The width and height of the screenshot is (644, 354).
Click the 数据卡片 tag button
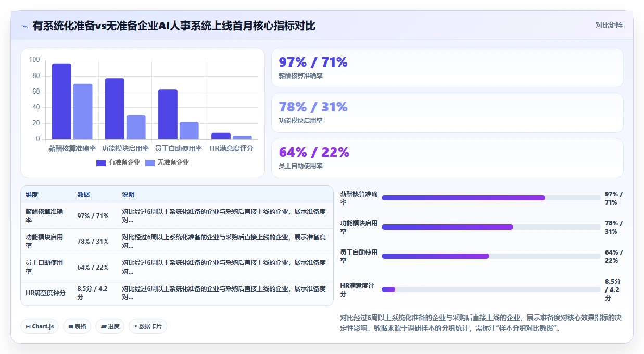(x=148, y=326)
